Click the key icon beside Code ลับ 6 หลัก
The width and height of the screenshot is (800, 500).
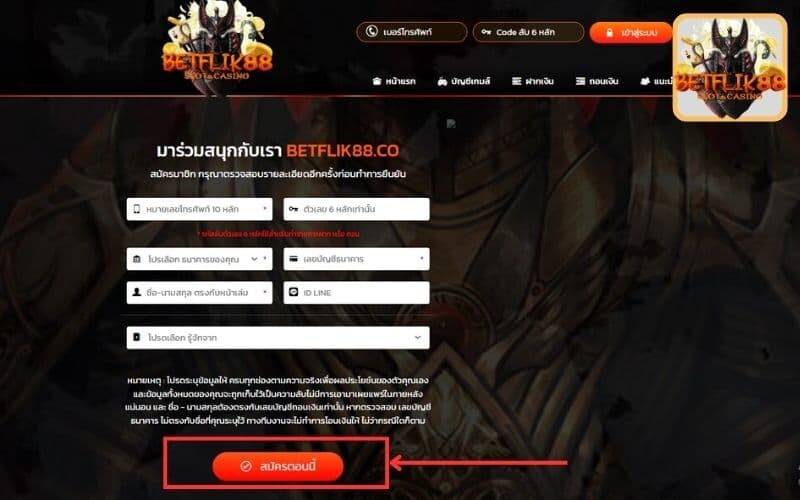[486, 32]
